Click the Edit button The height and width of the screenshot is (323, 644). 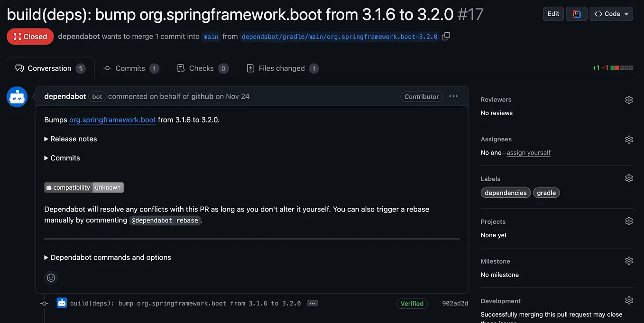[553, 14]
